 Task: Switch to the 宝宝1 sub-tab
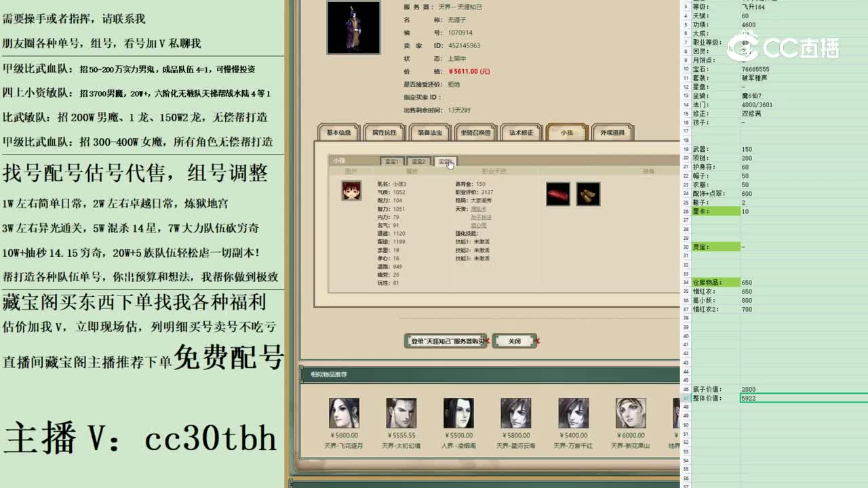pos(392,161)
